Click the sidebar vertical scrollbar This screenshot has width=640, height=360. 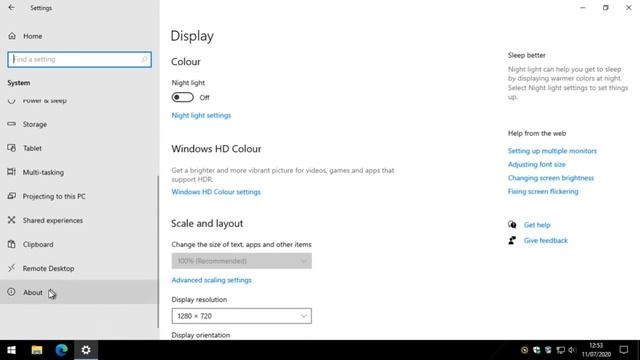(158, 251)
